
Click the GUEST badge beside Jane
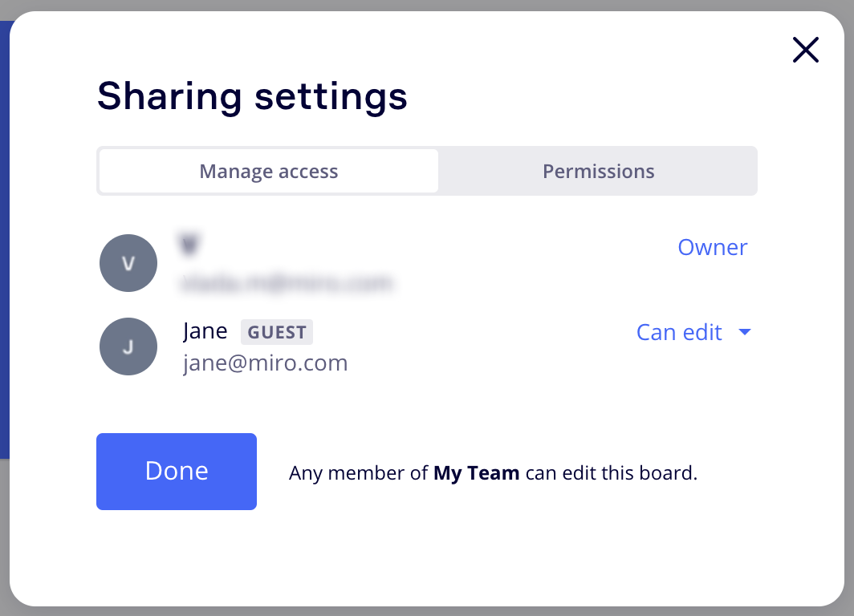point(277,332)
